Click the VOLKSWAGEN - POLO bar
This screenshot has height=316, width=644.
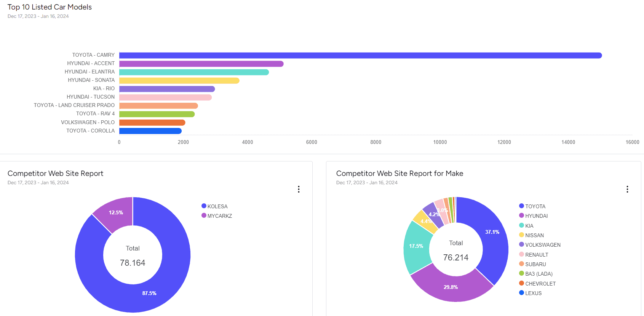coord(152,123)
